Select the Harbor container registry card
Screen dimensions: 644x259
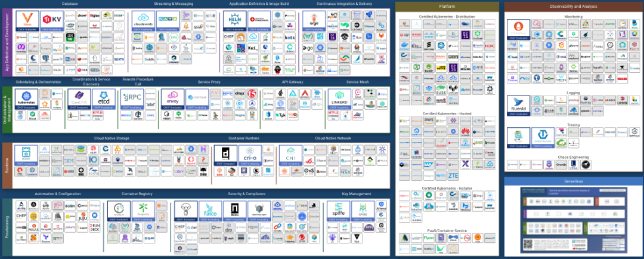119,211
